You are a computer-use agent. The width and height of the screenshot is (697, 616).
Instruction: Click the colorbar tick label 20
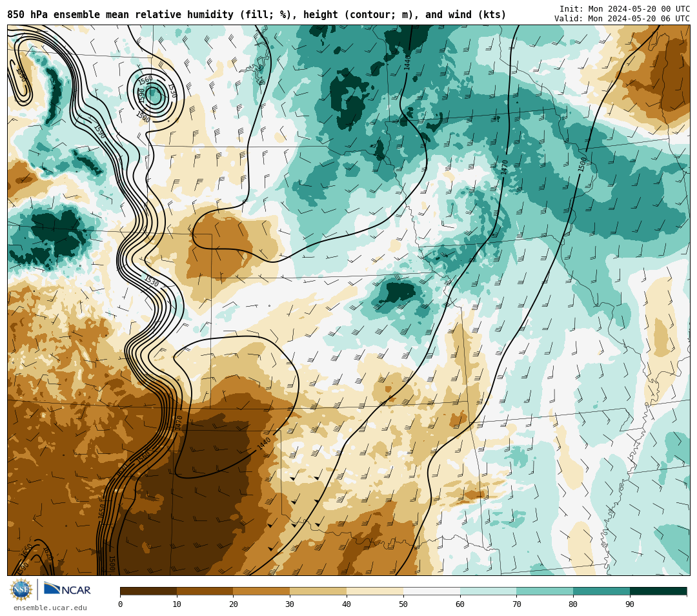tap(234, 604)
